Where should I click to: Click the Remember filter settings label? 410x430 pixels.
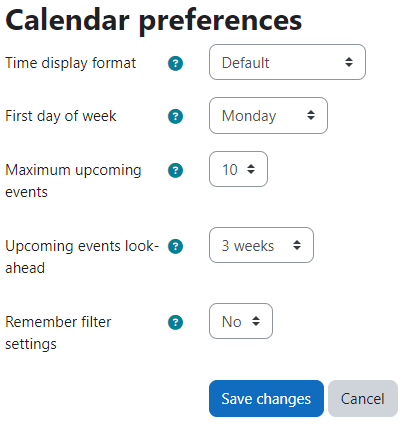point(58,333)
